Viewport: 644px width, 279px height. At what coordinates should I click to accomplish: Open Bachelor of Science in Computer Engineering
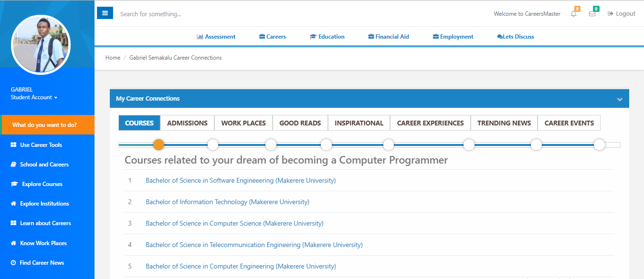point(241,266)
